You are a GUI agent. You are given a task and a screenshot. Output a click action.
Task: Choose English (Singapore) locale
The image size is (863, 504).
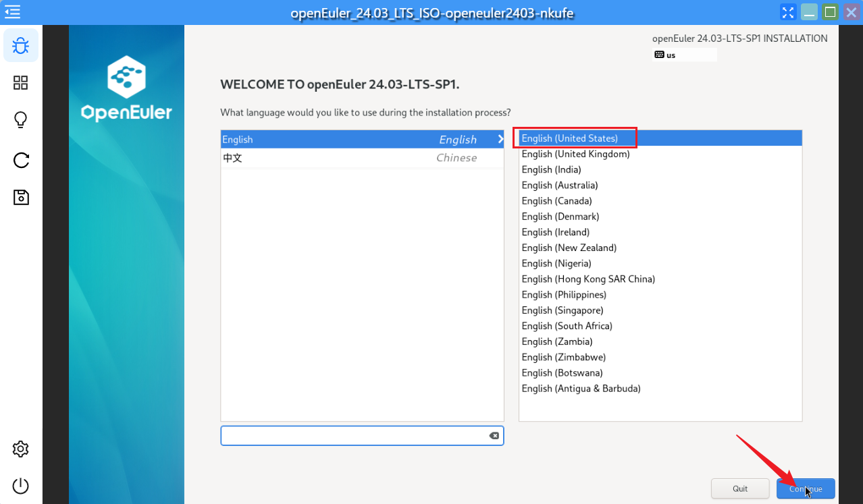[x=660, y=310]
